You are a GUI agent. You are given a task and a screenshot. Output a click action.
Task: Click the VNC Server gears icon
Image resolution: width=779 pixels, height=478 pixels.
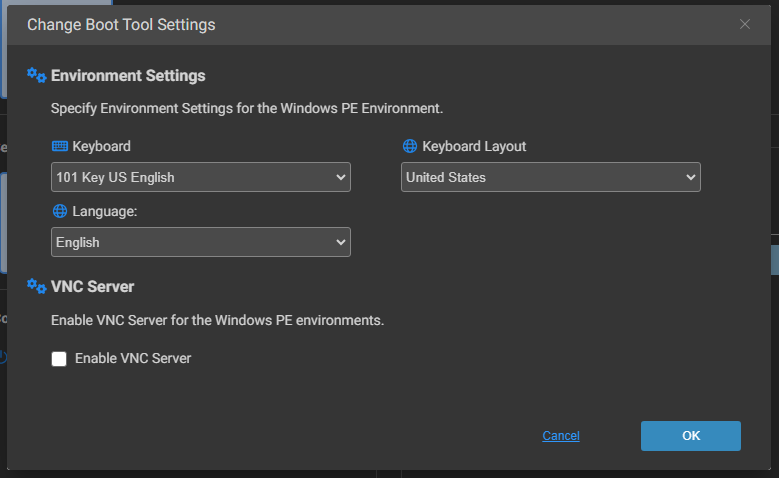coord(37,286)
